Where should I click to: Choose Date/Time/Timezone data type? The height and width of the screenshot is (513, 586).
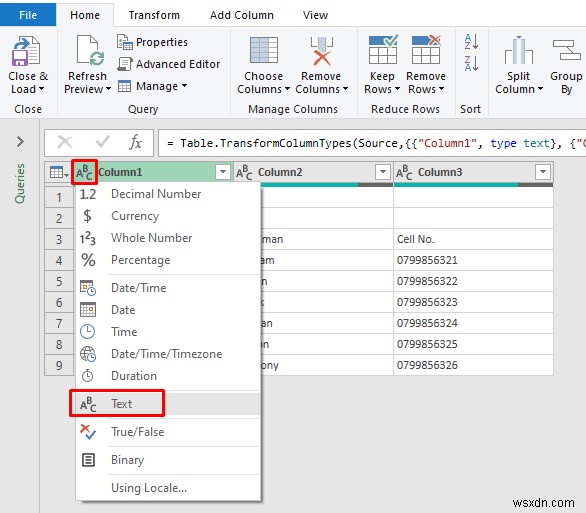pos(168,354)
